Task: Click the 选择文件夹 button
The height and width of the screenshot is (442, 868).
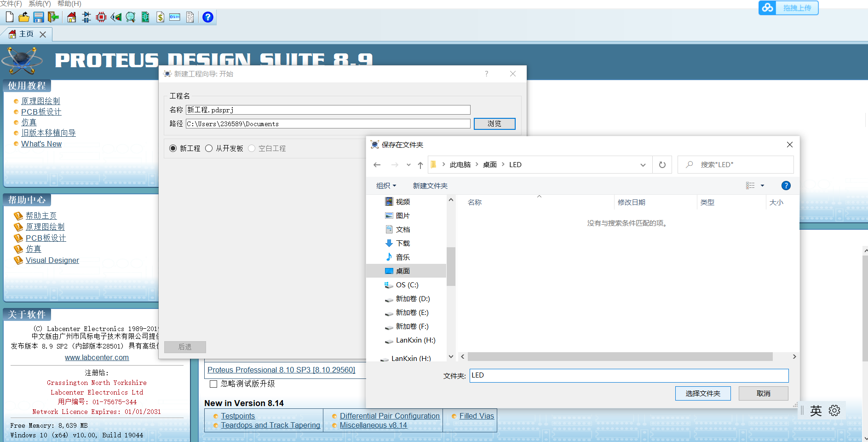Action: tap(702, 393)
